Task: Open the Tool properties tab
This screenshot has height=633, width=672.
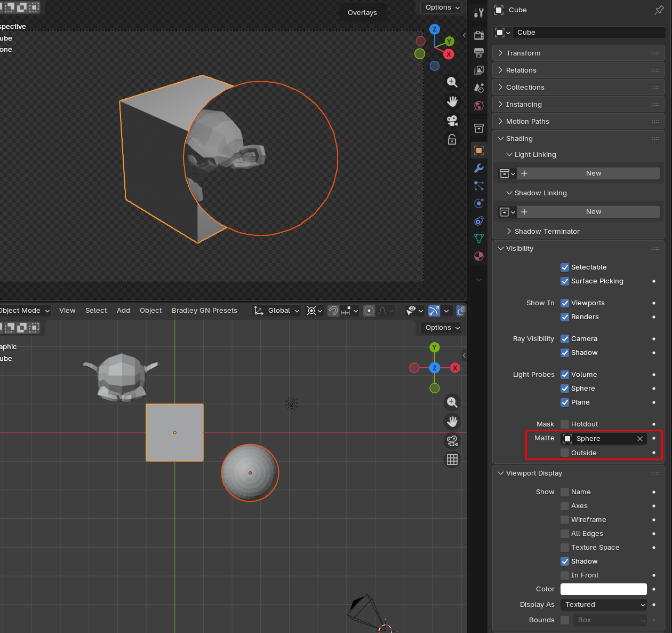Action: coord(479,13)
